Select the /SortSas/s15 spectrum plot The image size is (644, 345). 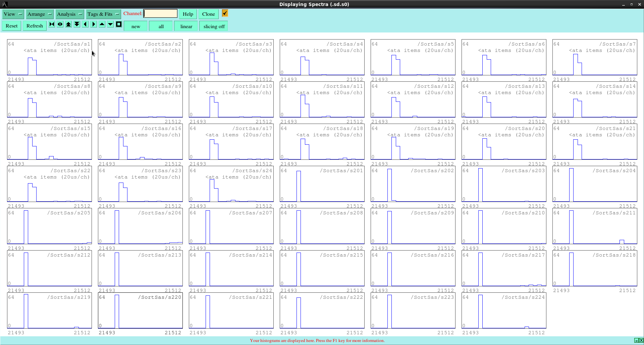pyautogui.click(x=49, y=142)
